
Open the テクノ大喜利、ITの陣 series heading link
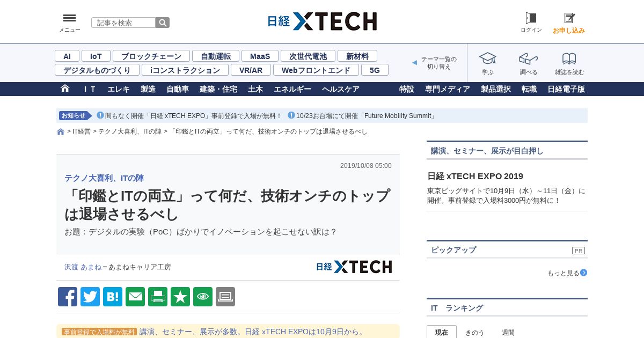(x=104, y=178)
